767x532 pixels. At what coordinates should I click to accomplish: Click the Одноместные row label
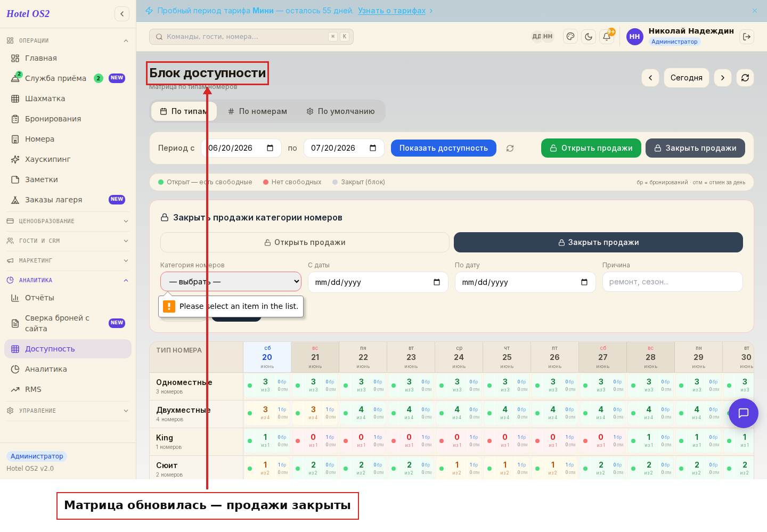pos(184,382)
